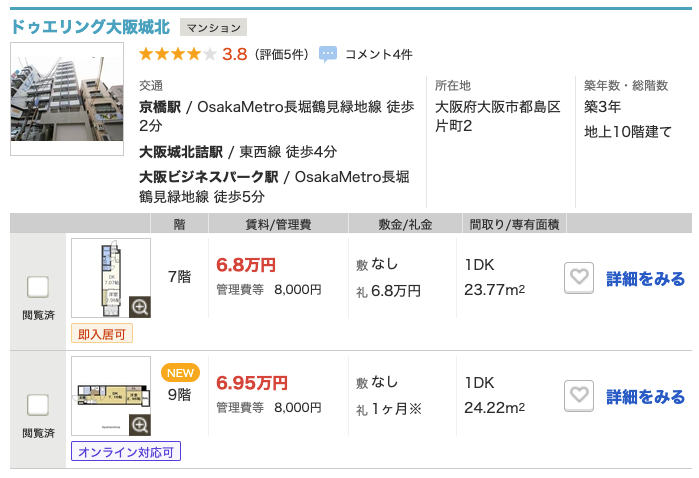
Task: Favorite the 9階 room with heart icon
Action: click(579, 396)
